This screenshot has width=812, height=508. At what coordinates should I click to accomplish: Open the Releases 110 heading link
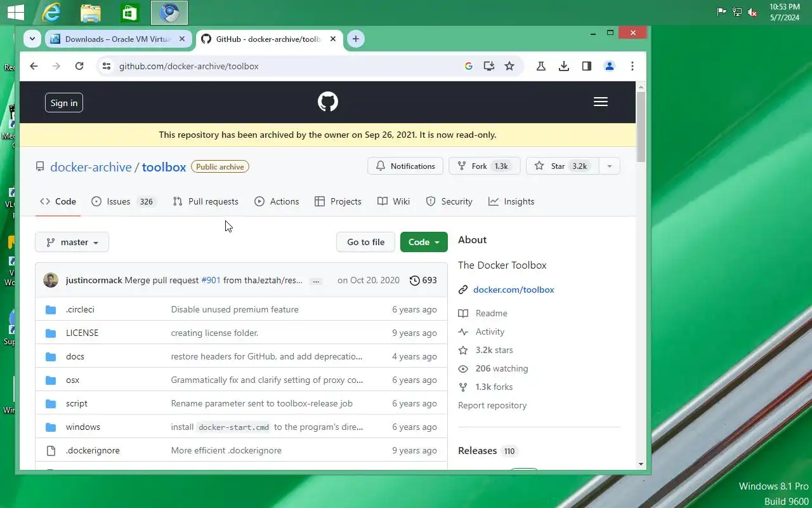[488, 451]
